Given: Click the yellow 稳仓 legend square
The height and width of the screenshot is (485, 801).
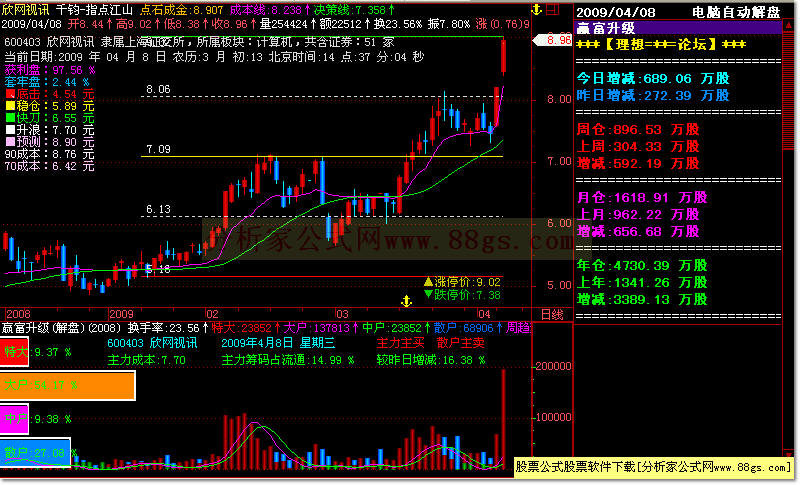Looking at the screenshot, I should click(x=10, y=106).
